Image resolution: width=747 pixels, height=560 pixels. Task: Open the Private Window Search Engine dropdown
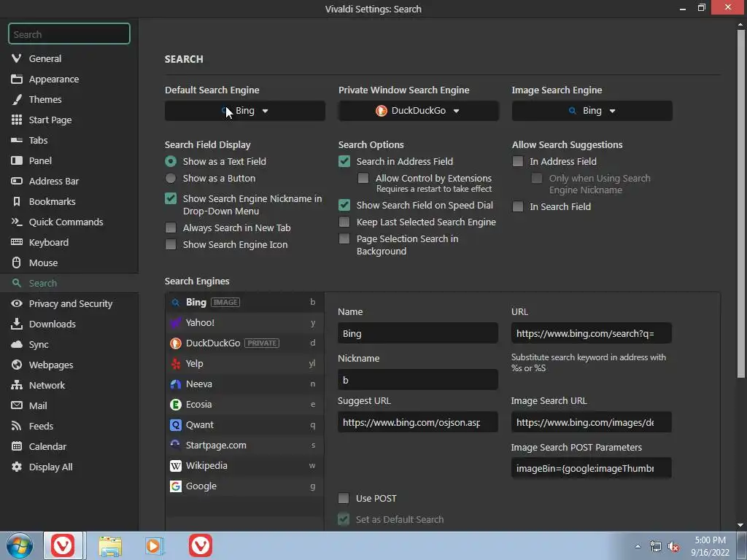(418, 111)
